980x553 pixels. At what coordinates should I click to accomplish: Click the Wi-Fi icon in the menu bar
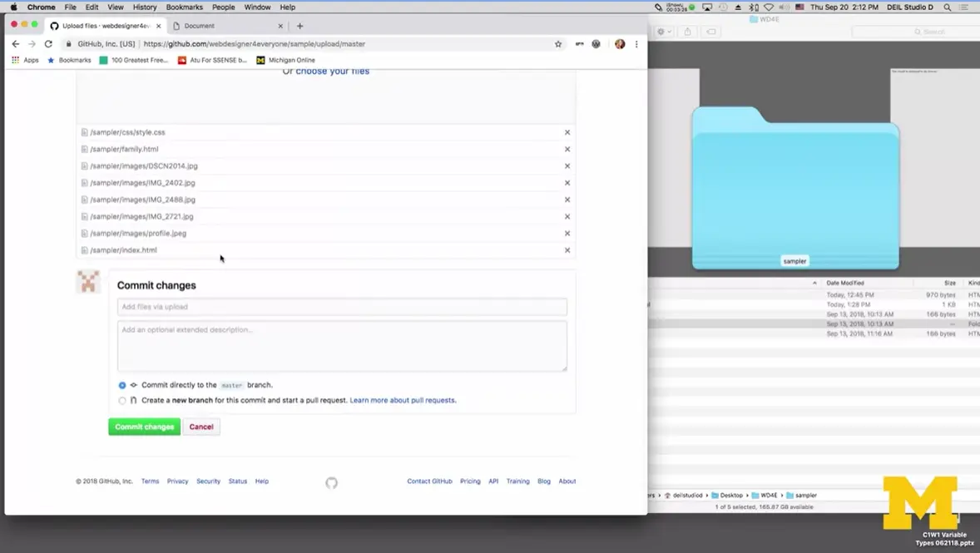[x=767, y=7]
